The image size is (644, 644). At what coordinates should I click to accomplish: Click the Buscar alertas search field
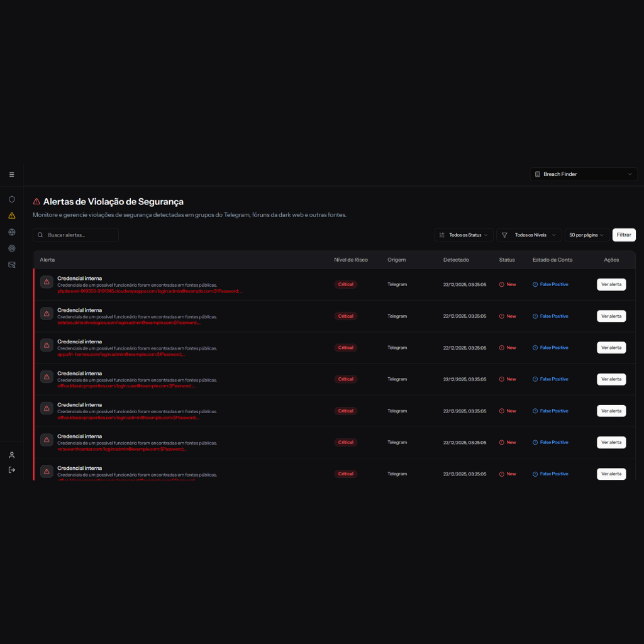[76, 235]
